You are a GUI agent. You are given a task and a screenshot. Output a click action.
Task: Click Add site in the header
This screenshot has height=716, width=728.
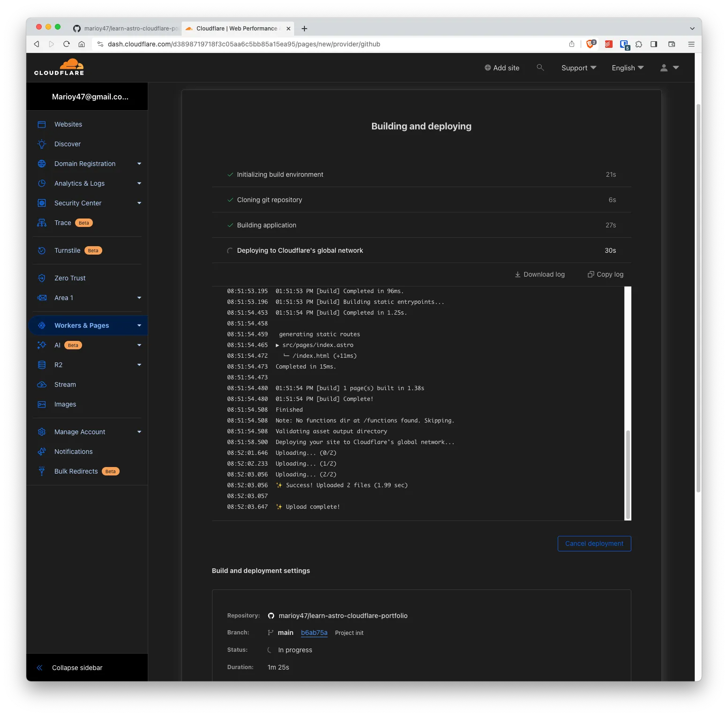point(502,68)
